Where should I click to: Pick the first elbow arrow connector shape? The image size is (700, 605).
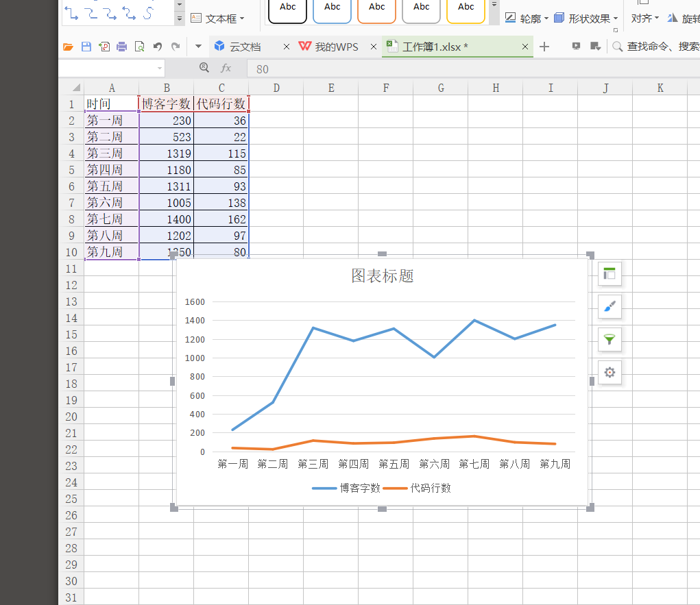[71, 14]
